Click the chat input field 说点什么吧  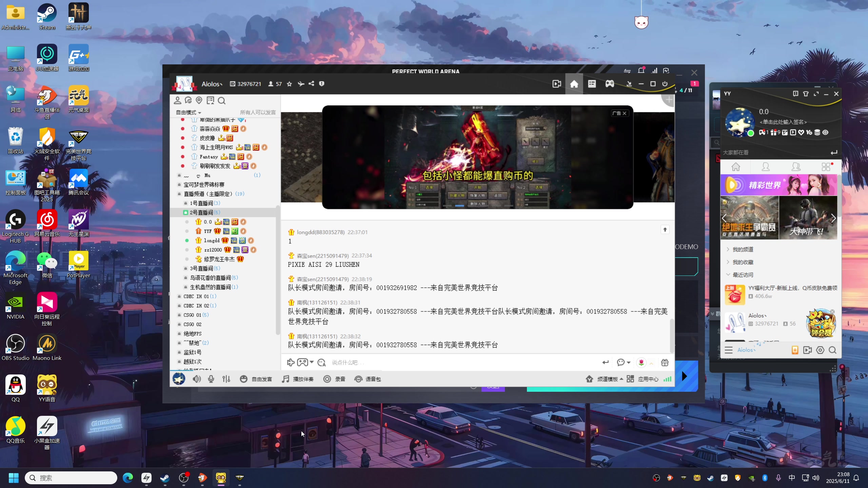465,362
